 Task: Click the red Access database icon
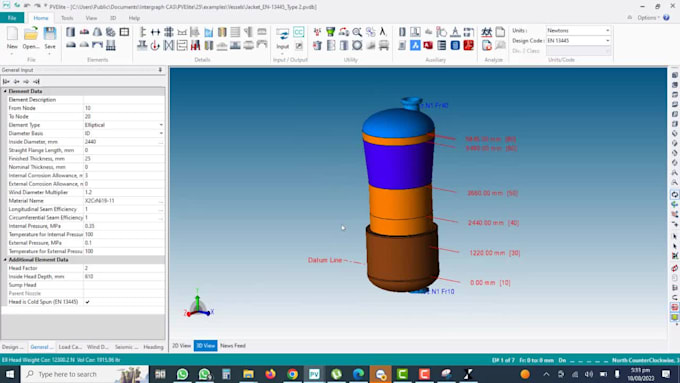[x=428, y=45]
